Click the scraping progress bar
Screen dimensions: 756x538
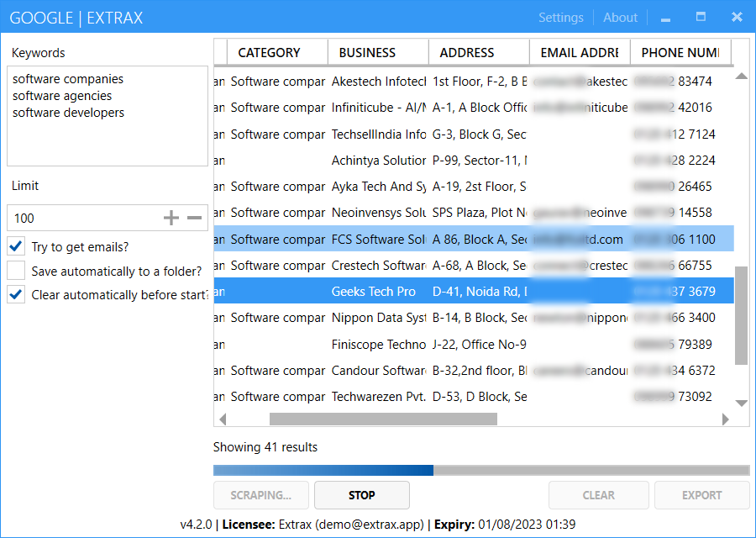click(481, 470)
